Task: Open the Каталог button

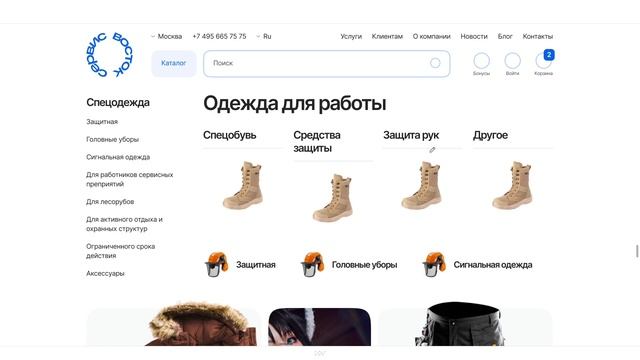Action: click(x=174, y=63)
